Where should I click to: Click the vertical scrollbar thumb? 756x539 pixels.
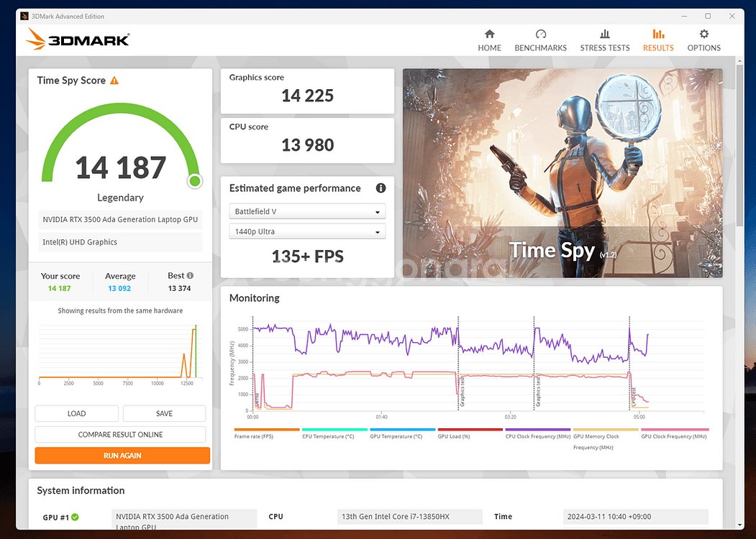coord(740,144)
